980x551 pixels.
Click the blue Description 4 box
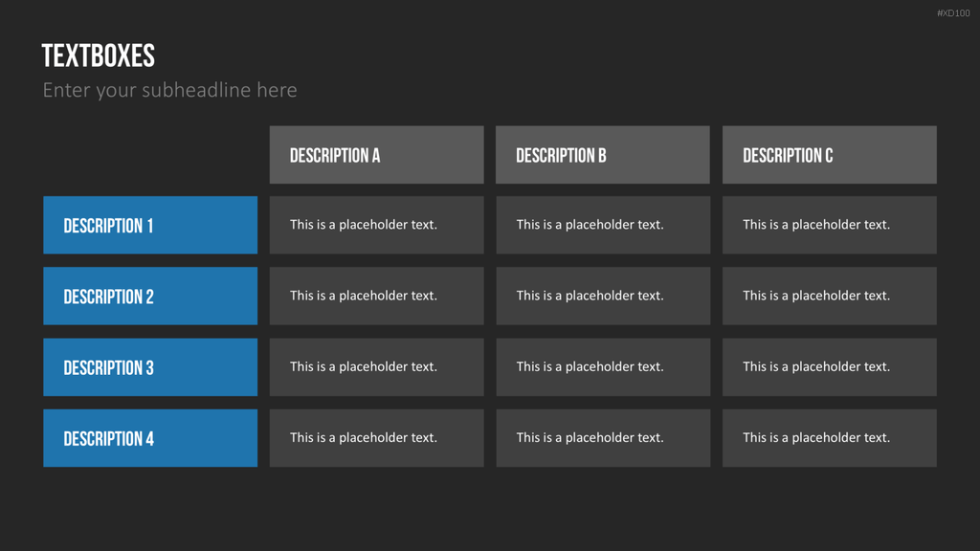coord(150,438)
